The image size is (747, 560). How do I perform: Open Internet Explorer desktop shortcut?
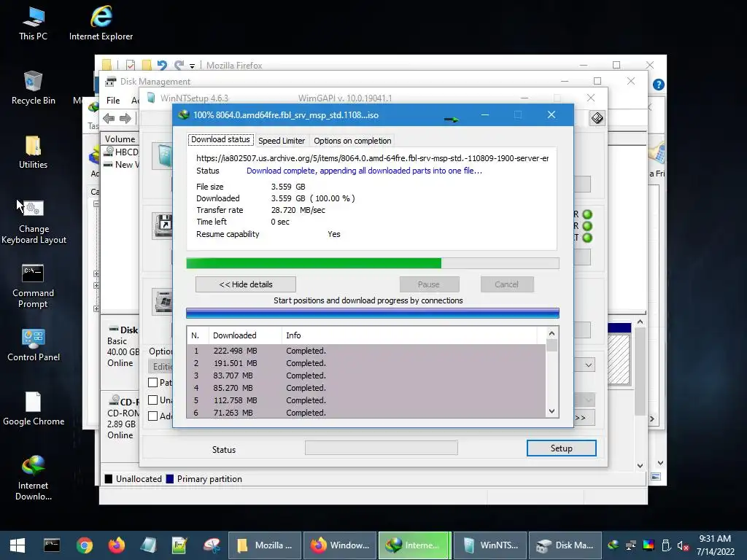[101, 23]
